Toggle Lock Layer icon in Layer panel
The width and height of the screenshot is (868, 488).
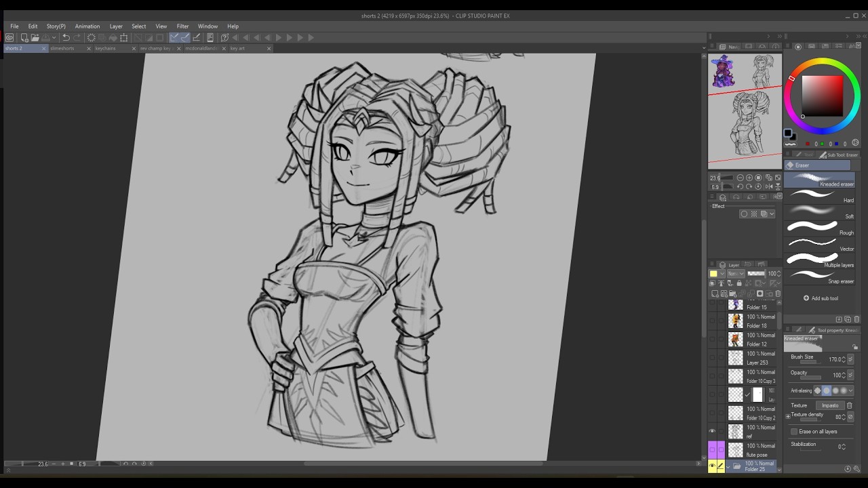[x=739, y=283]
